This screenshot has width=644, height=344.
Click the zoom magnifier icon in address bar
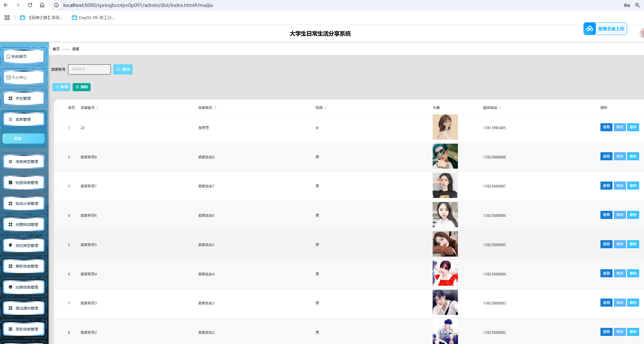[x=638, y=5]
